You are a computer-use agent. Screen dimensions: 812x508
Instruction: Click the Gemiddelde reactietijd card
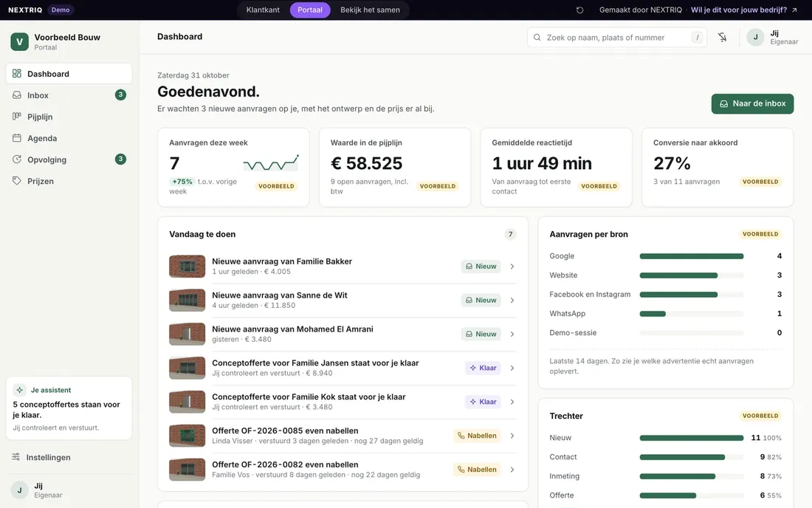point(556,168)
